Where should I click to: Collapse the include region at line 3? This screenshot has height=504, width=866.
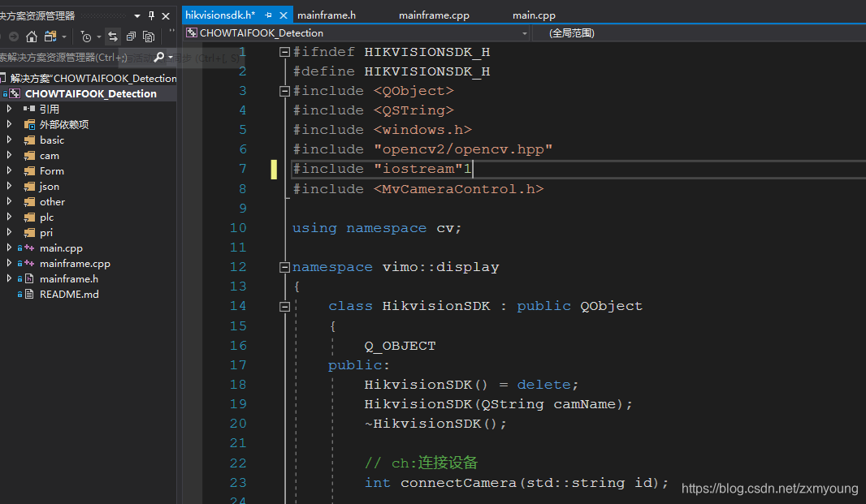[x=284, y=90]
